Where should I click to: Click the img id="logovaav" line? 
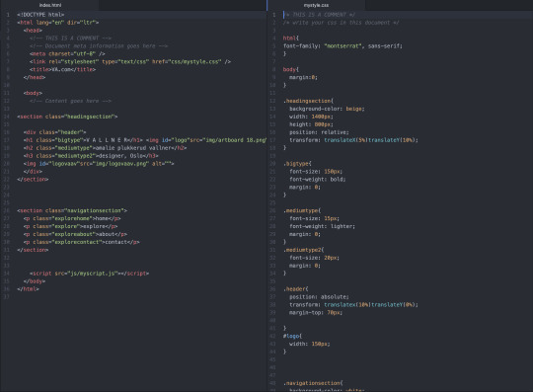coord(99,164)
